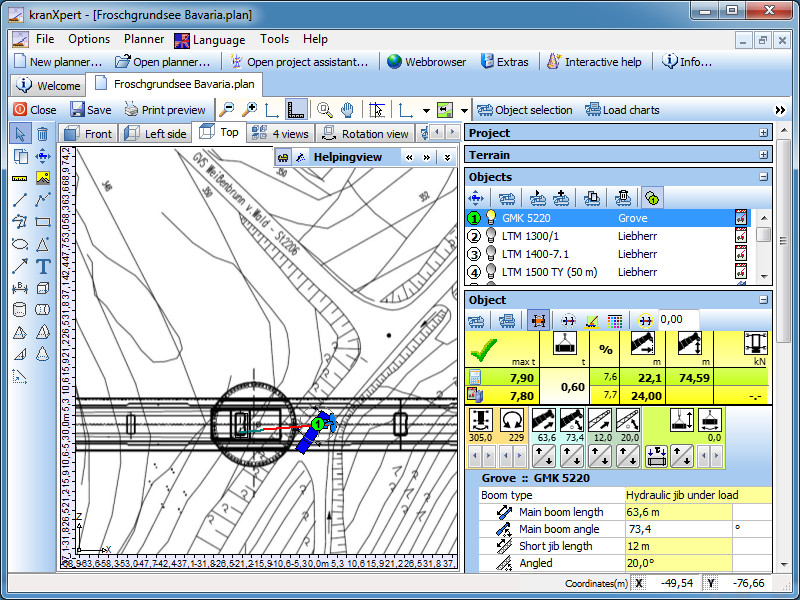800x600 pixels.
Task: Open the Planner menu
Action: click(144, 39)
